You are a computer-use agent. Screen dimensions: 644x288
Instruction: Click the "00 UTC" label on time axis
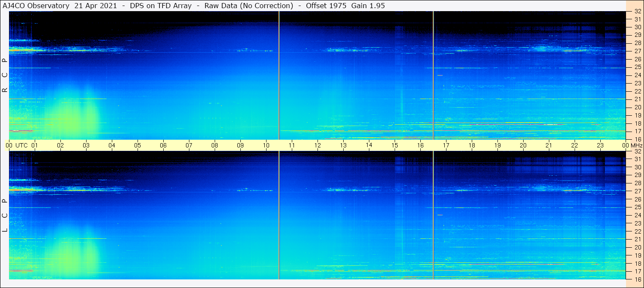pos(17,145)
